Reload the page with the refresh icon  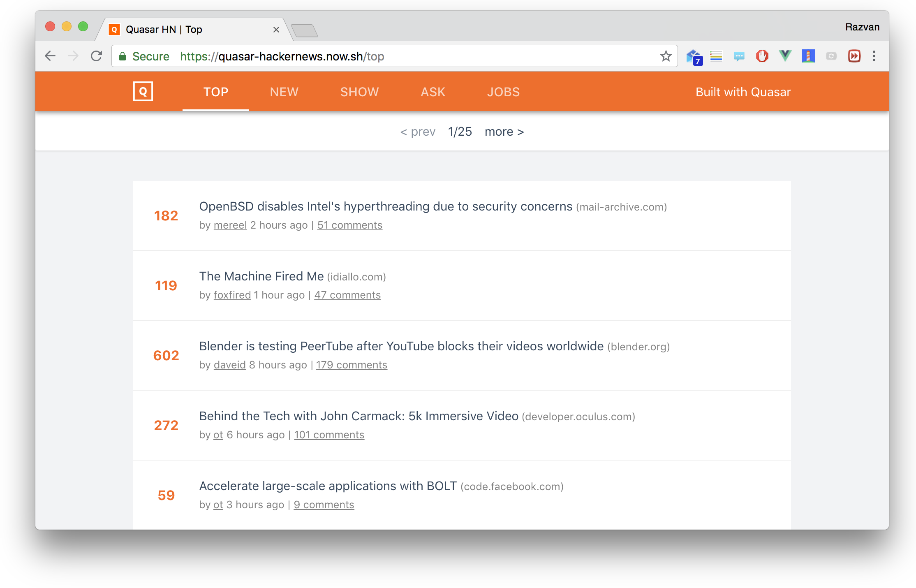(x=96, y=56)
